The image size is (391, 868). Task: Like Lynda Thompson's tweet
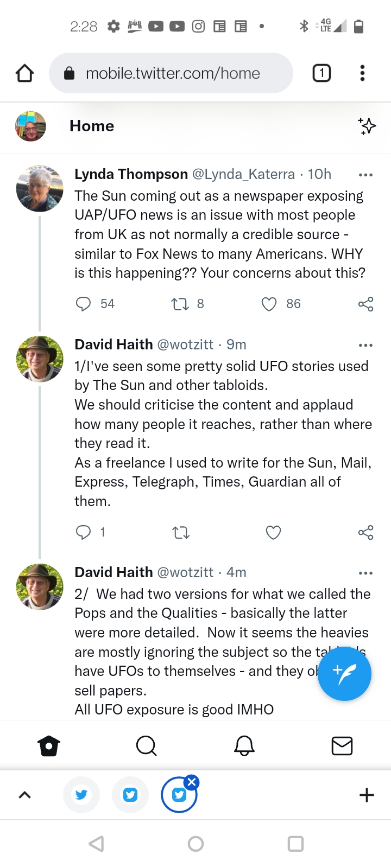click(x=269, y=304)
